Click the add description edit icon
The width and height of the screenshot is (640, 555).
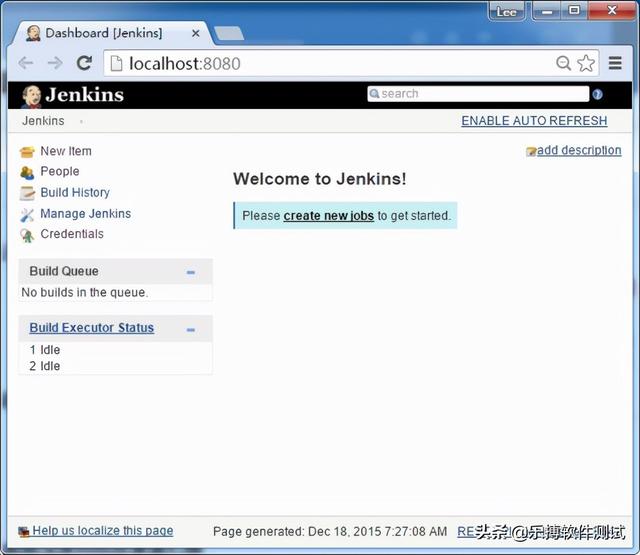[x=531, y=152]
